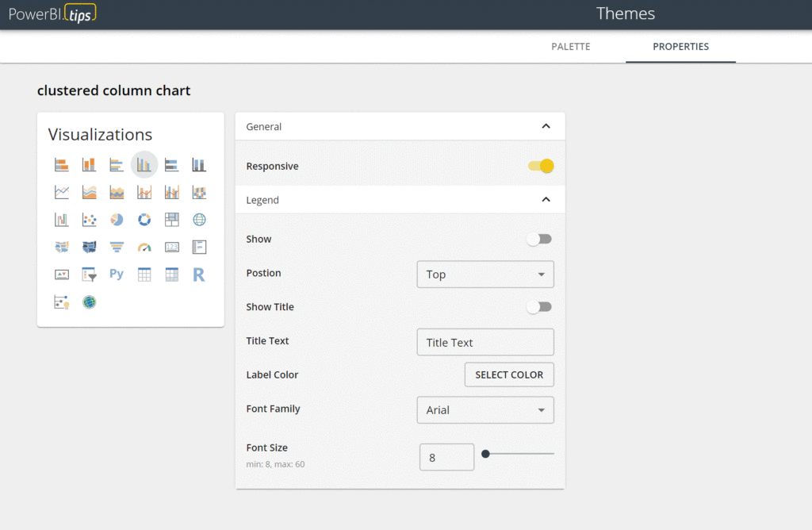Screen dimensions: 812x530
Task: Select the treemap visualization icon
Action: point(171,220)
